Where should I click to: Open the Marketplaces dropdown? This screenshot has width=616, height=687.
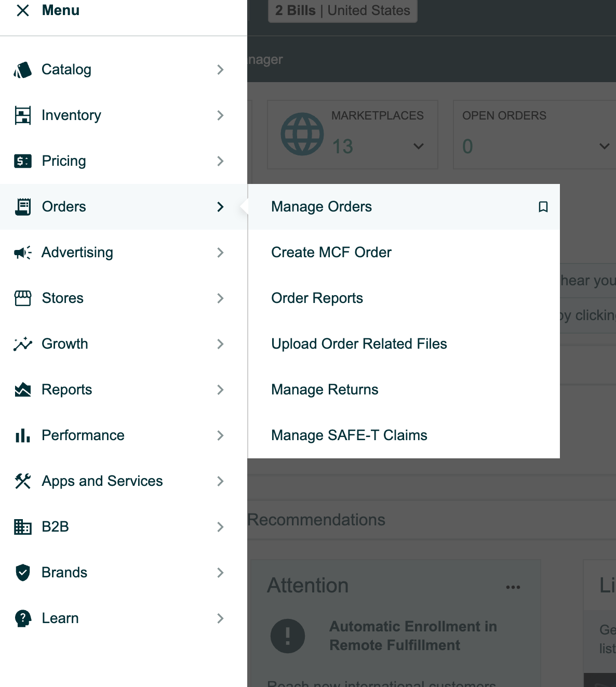[418, 146]
